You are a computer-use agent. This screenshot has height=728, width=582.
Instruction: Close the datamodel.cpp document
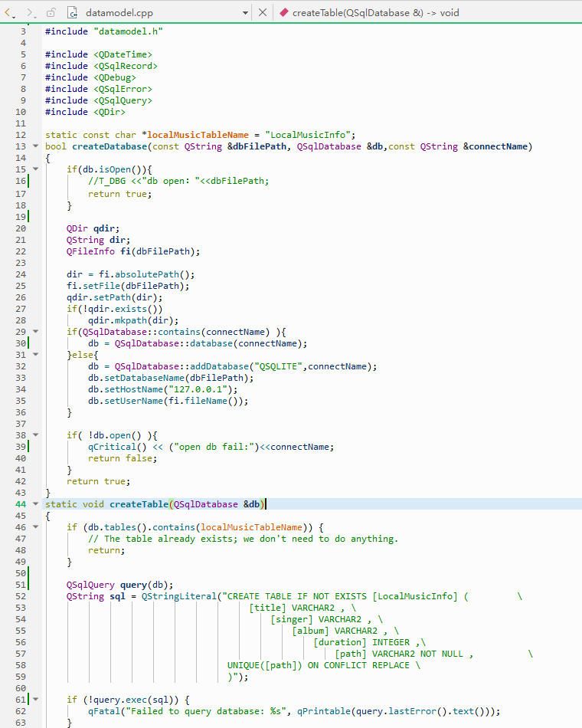[x=263, y=12]
